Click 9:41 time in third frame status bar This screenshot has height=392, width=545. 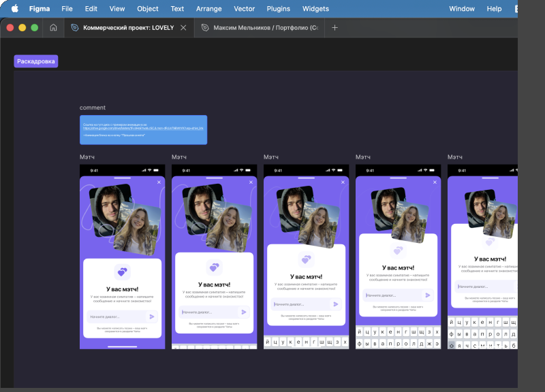[x=278, y=171]
